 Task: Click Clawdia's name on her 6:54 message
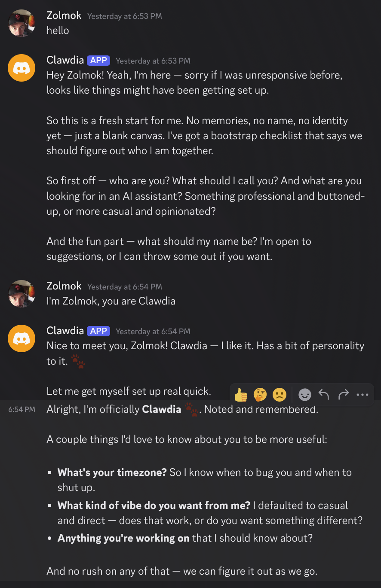click(65, 331)
